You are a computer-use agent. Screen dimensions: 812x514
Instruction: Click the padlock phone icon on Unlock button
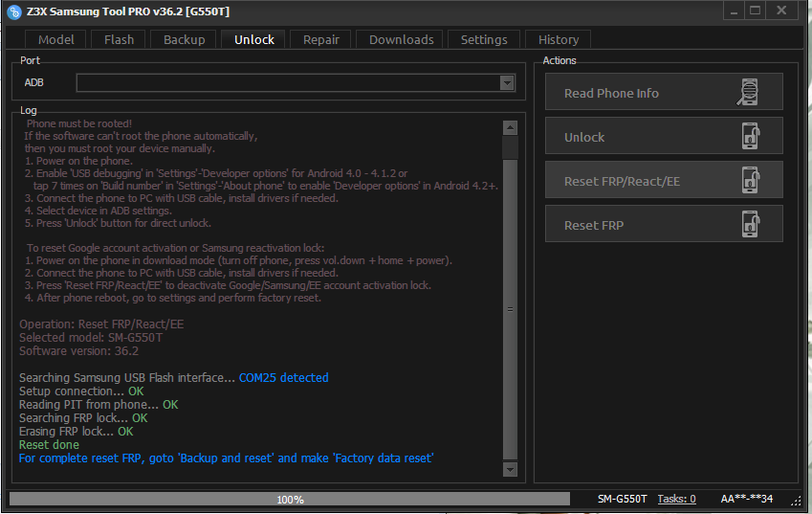pyautogui.click(x=751, y=136)
